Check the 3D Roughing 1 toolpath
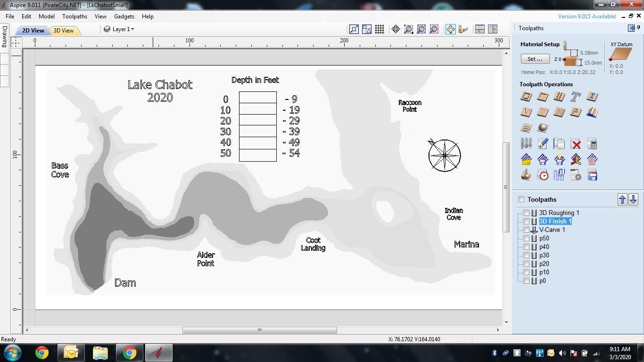The image size is (644, 362). click(526, 213)
